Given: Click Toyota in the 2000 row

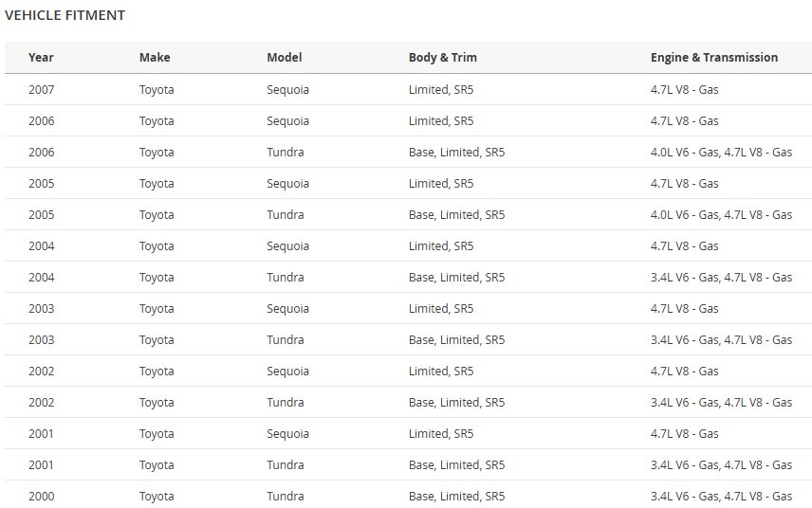Looking at the screenshot, I should tap(157, 497).
